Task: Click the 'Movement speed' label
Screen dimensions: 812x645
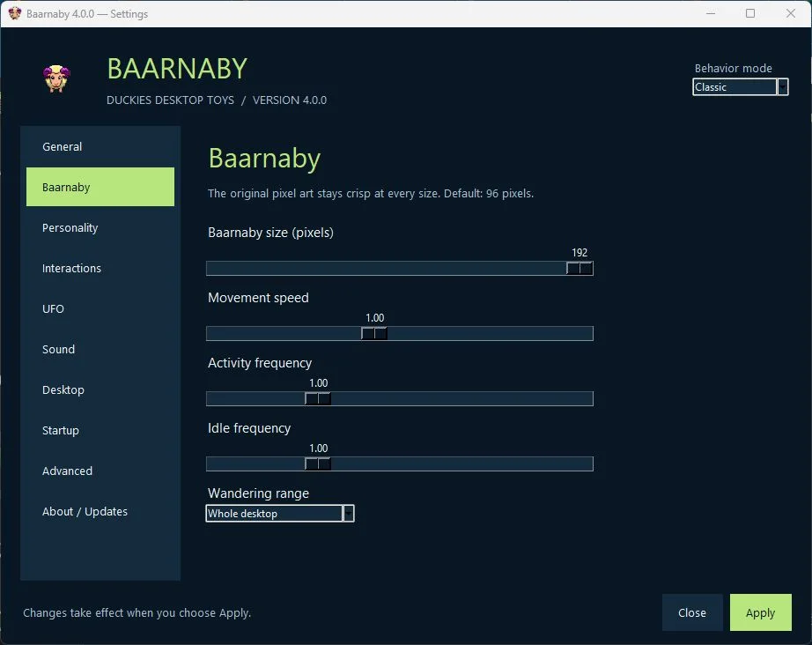Action: pos(258,298)
